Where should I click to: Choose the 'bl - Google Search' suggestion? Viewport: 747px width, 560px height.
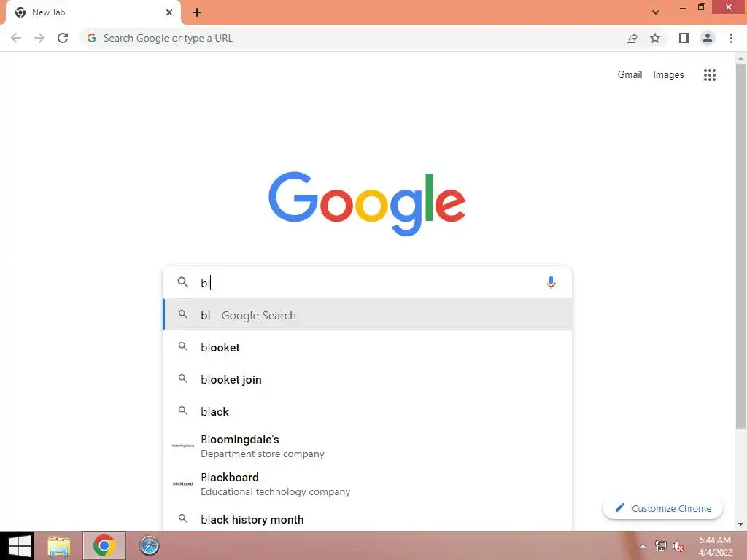368,315
